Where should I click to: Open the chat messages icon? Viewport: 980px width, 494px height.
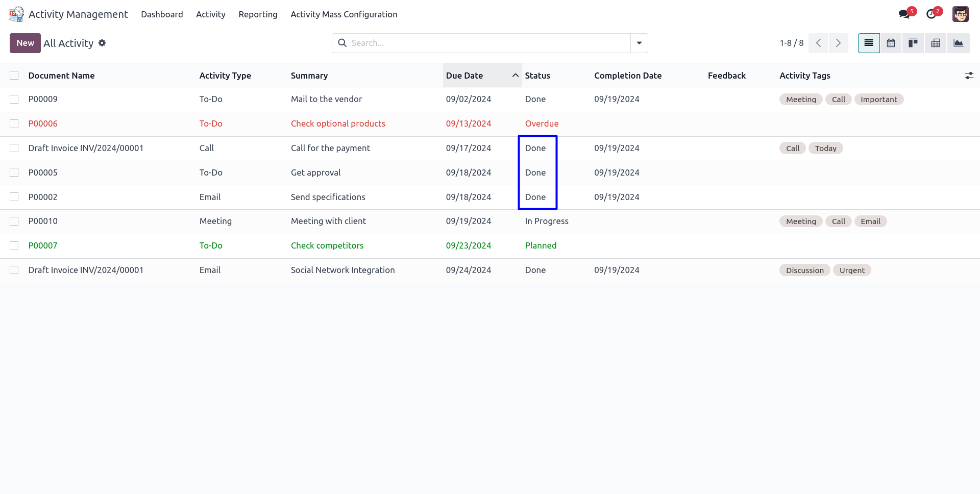pos(905,14)
